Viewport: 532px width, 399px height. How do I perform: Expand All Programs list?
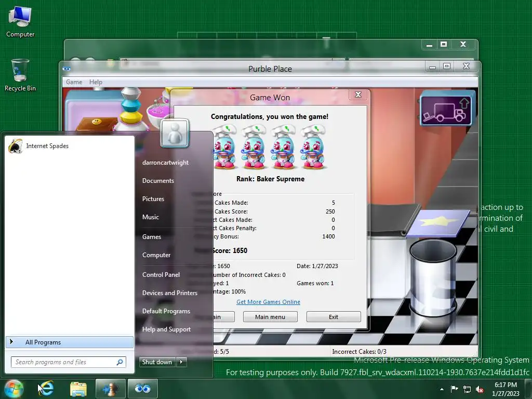coord(70,342)
